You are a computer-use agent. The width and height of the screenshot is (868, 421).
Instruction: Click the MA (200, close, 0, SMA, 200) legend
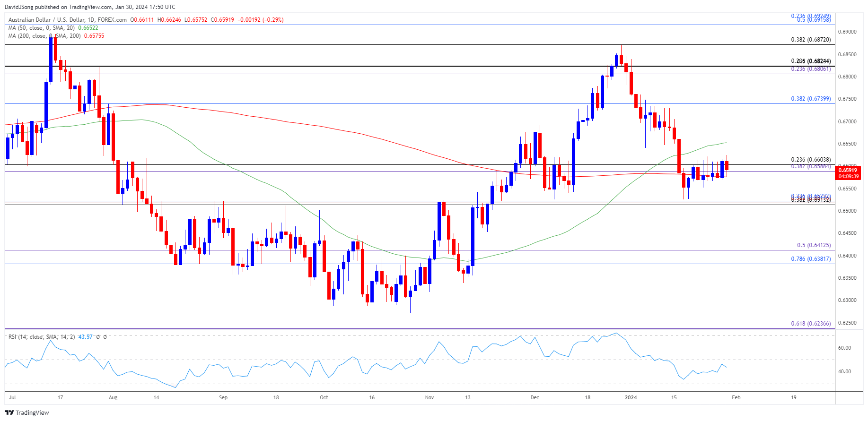click(44, 36)
